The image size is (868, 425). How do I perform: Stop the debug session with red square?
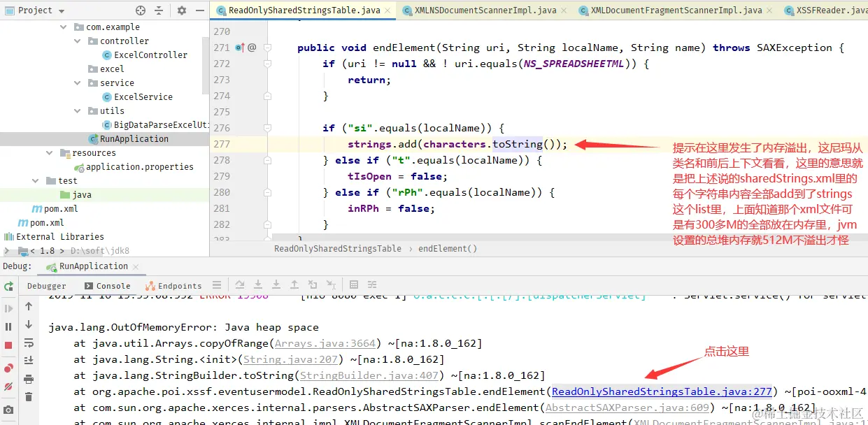coord(8,345)
